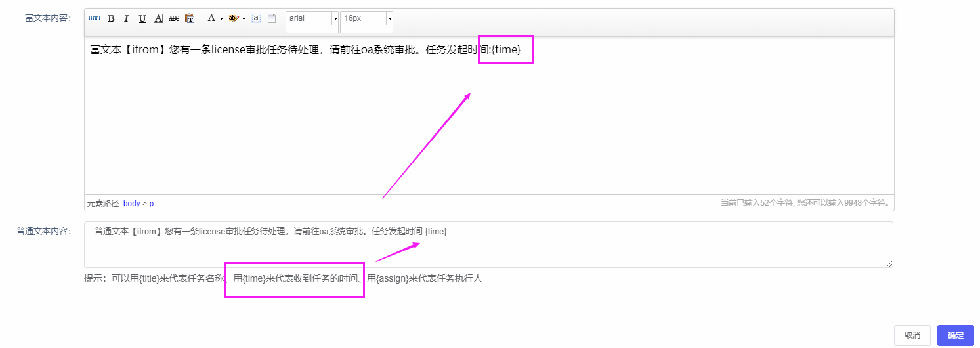Switch to HTML source mode

(x=95, y=18)
